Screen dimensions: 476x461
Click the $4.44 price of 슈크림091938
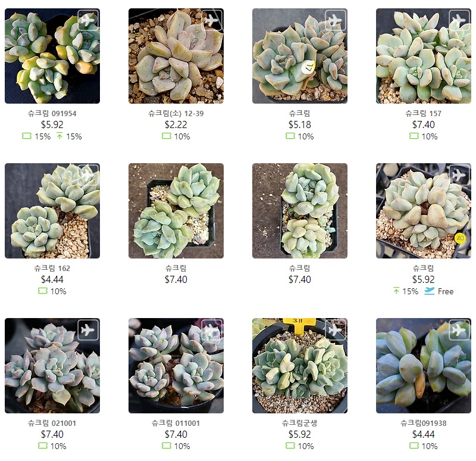[x=424, y=434]
